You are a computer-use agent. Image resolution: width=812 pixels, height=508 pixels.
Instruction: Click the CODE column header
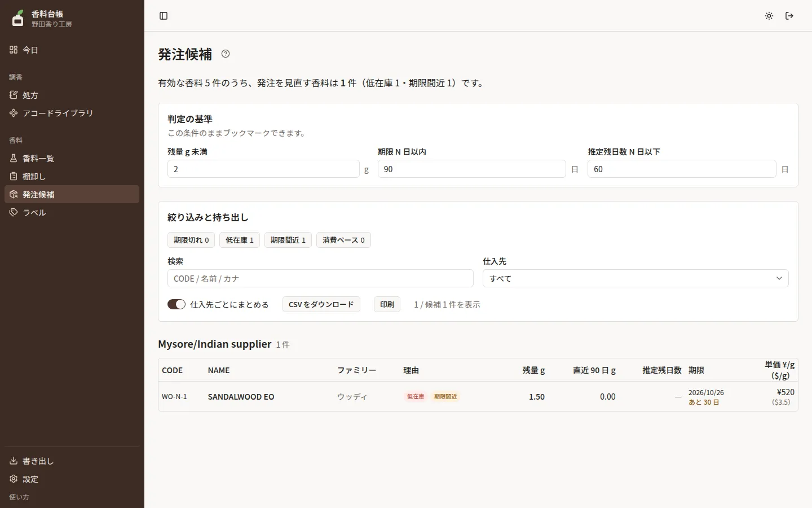[173, 370]
